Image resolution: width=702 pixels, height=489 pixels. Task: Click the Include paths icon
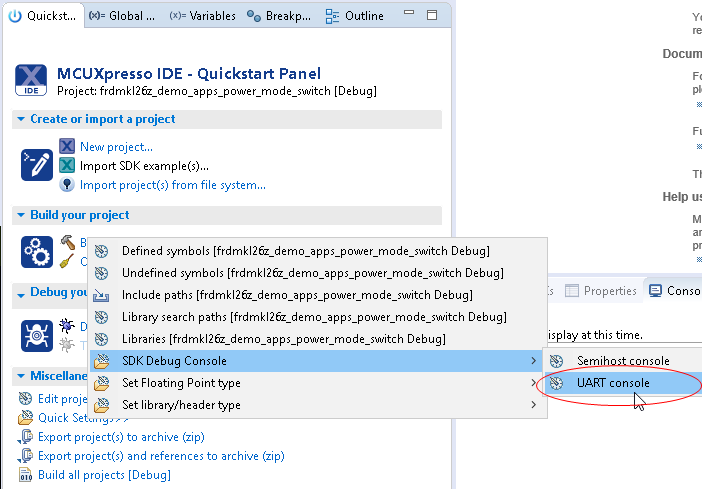[101, 295]
